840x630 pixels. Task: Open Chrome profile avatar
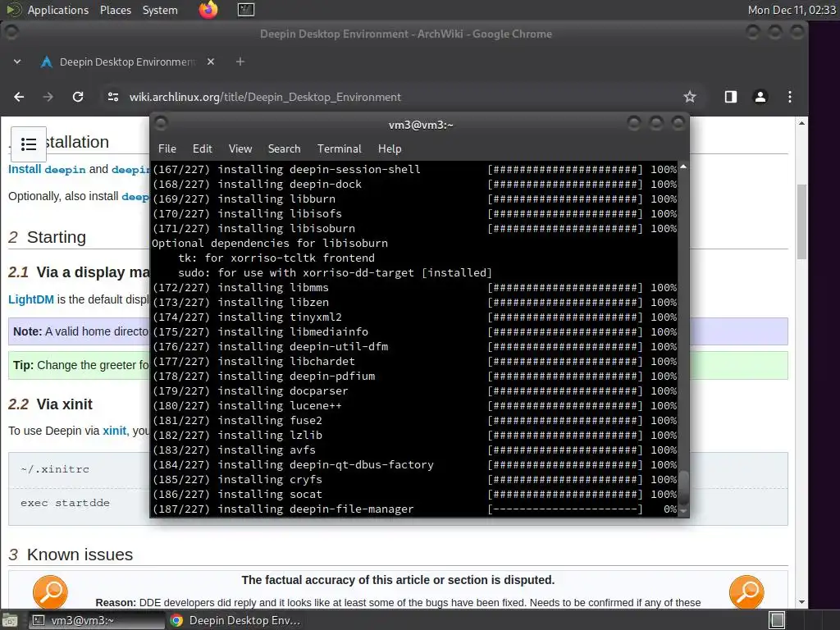tap(760, 97)
